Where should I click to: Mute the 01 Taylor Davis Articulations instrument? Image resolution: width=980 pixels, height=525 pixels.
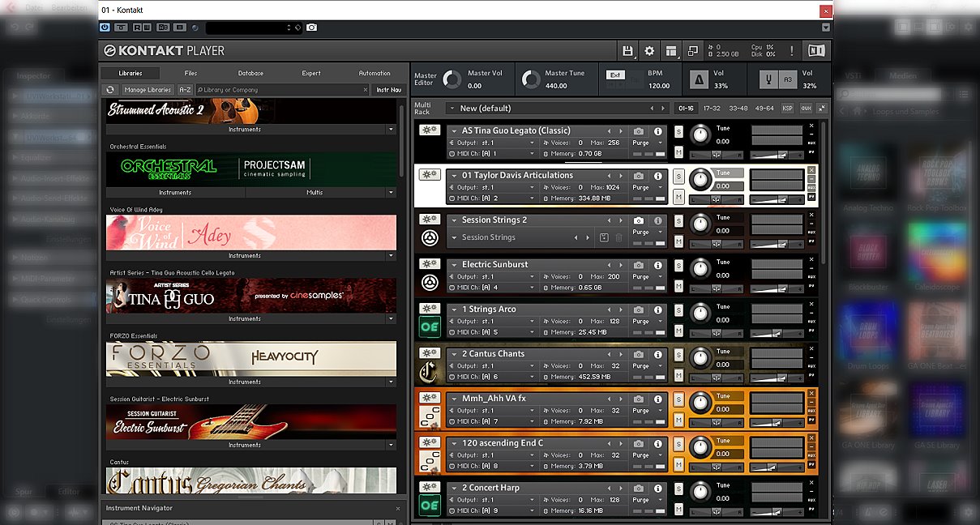678,198
